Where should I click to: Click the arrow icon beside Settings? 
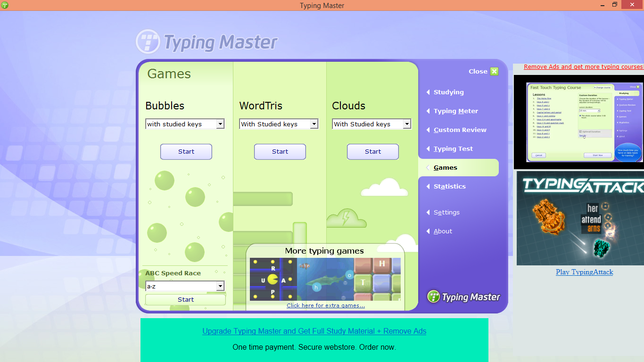click(x=428, y=213)
